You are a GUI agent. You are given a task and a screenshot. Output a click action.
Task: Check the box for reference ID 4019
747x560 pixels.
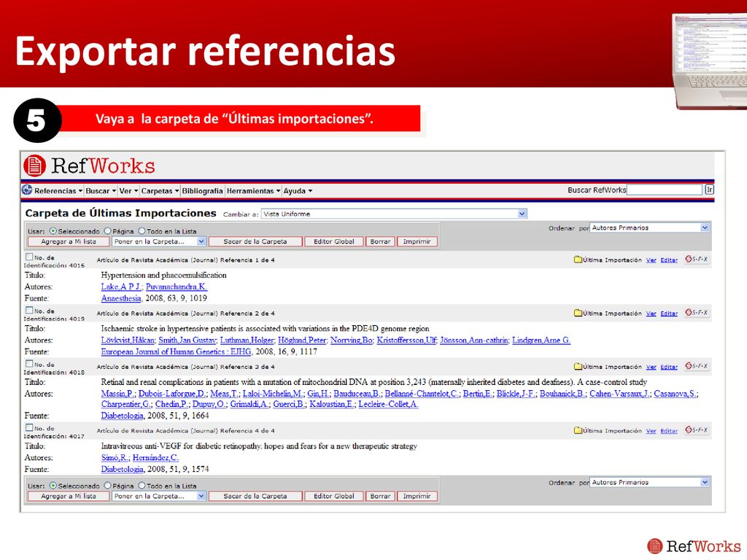pos(29,310)
